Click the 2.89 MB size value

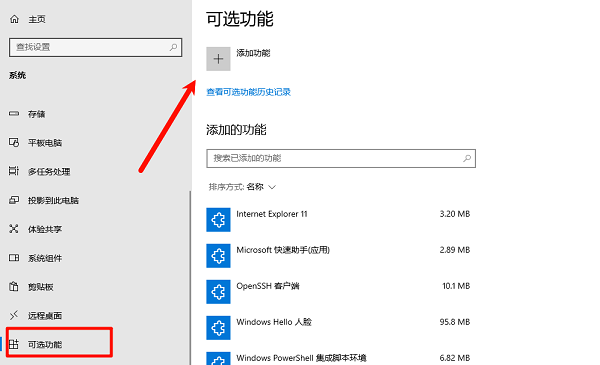click(455, 250)
